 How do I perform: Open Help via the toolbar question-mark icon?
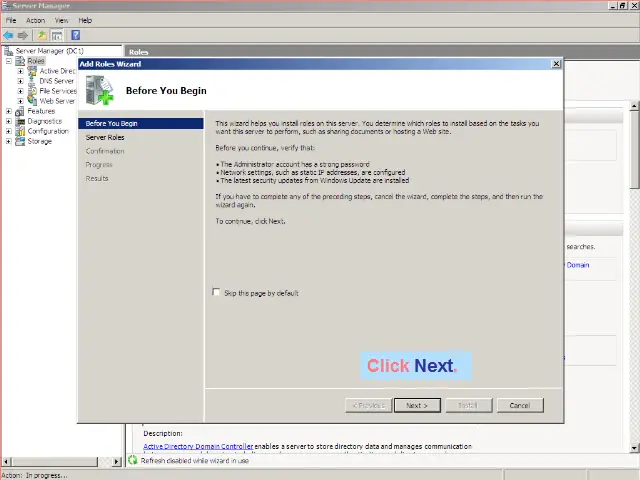coord(75,35)
